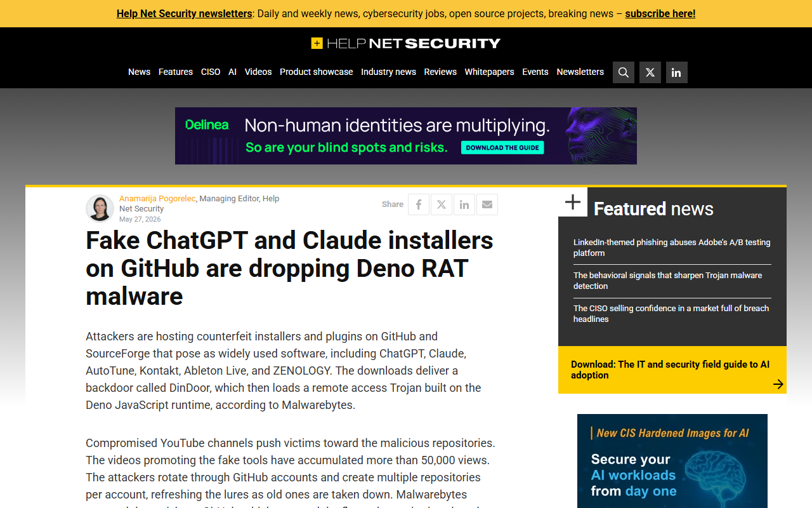
Task: Open the AI menu item
Action: pyautogui.click(x=232, y=72)
